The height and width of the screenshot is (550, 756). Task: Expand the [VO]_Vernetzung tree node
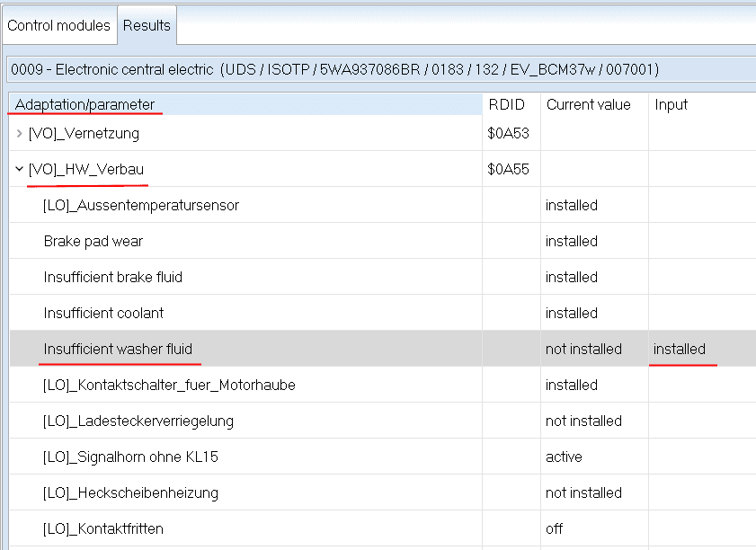click(20, 134)
